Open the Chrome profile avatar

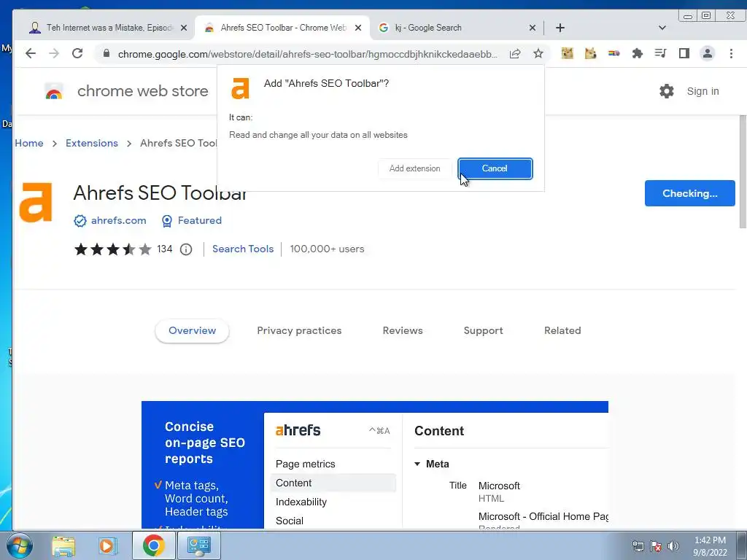click(x=708, y=53)
